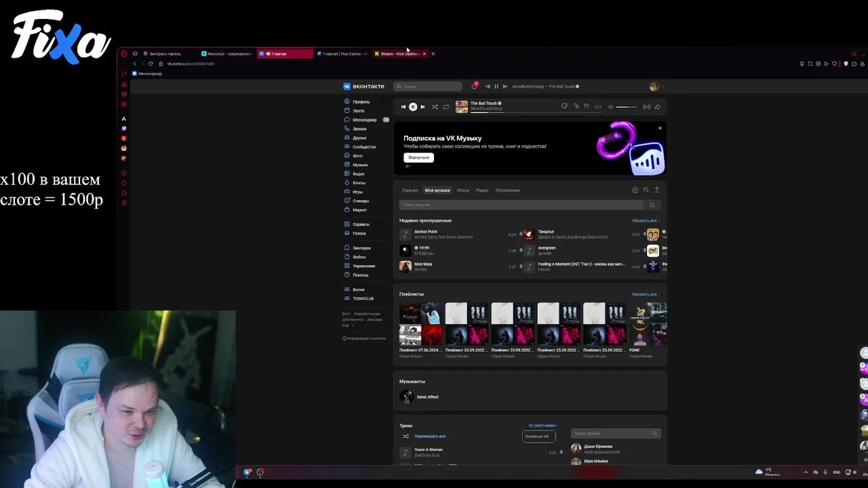Viewport: 868px width, 488px height.
Task: Show lyrics with the Tt icon
Action: point(587,106)
